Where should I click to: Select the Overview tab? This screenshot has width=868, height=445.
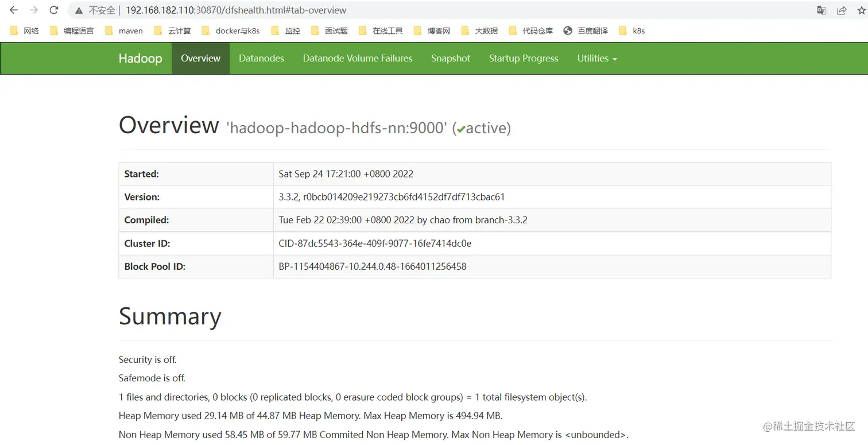[x=200, y=59]
